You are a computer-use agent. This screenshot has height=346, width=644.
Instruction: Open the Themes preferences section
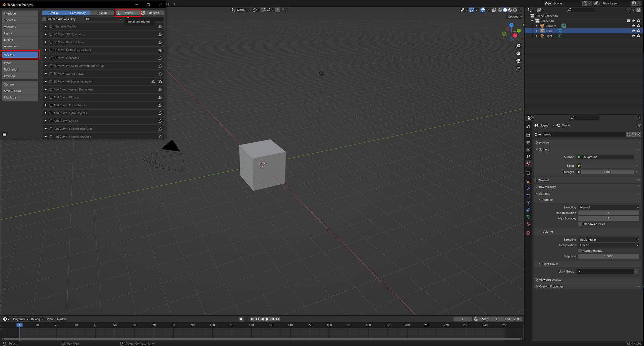[x=20, y=20]
